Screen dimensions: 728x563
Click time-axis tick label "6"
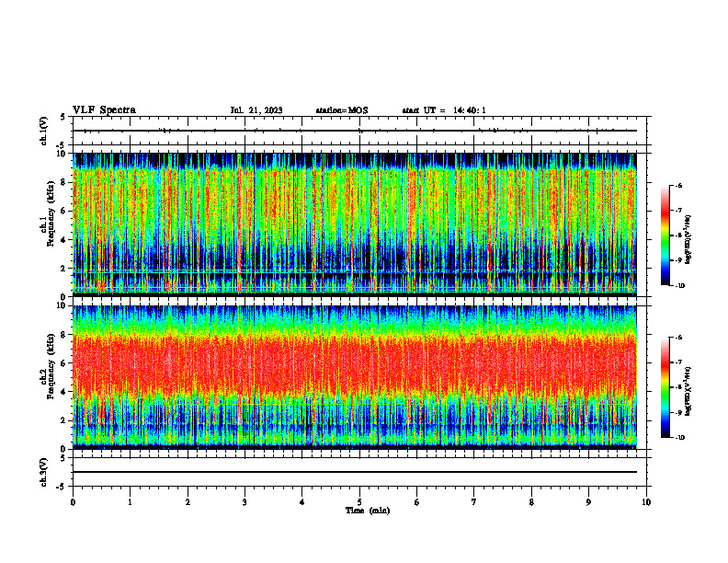pos(417,502)
